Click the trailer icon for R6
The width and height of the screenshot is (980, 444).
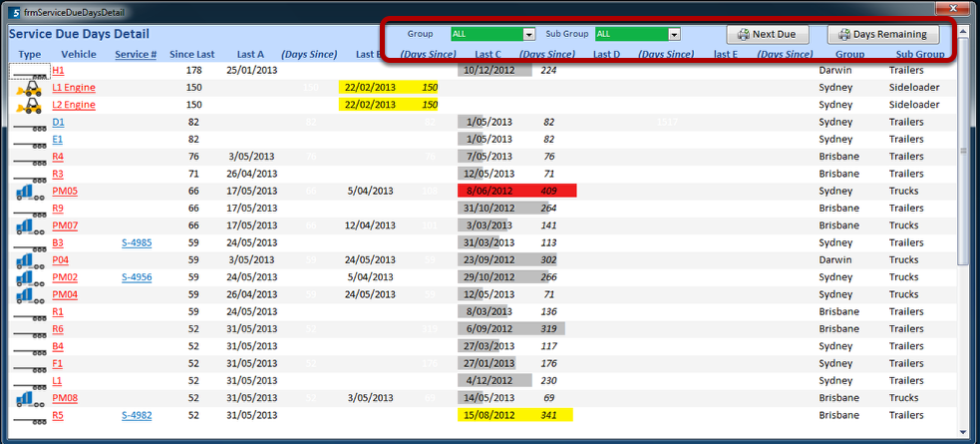[30, 333]
